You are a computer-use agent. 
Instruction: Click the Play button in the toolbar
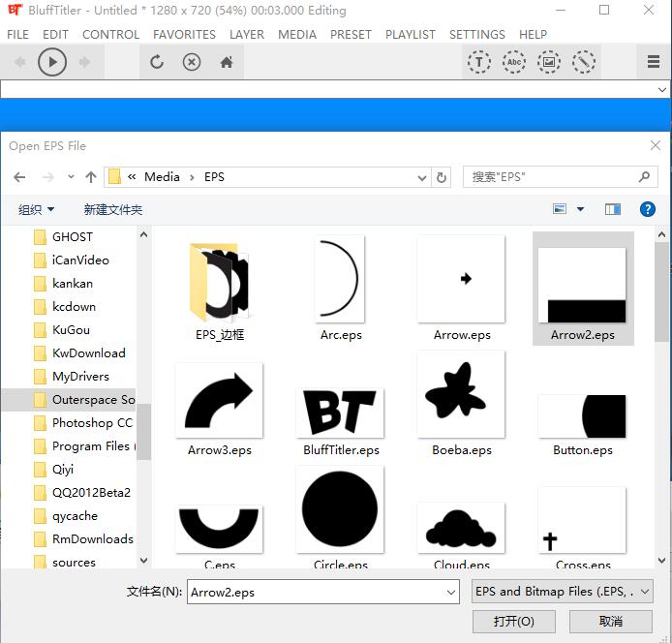52,62
